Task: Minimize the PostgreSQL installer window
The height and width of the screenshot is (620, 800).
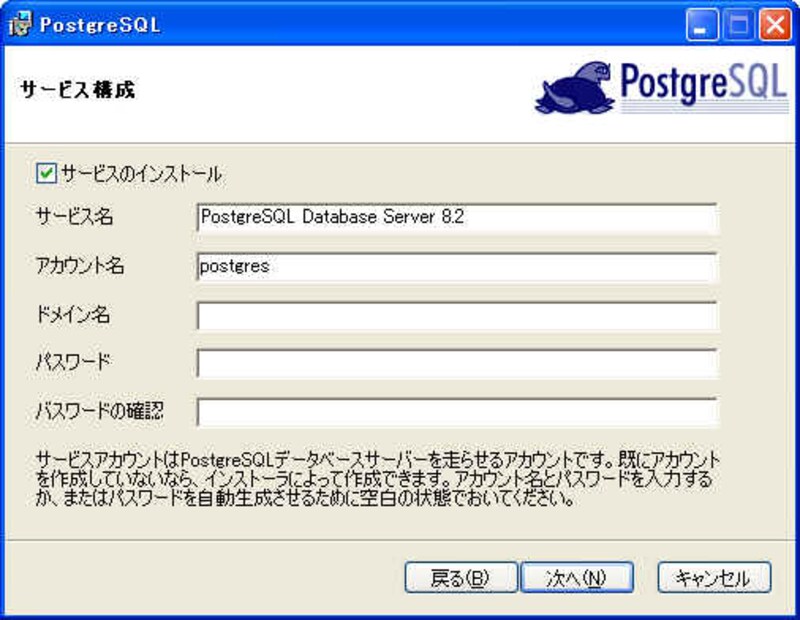Action: point(702,24)
